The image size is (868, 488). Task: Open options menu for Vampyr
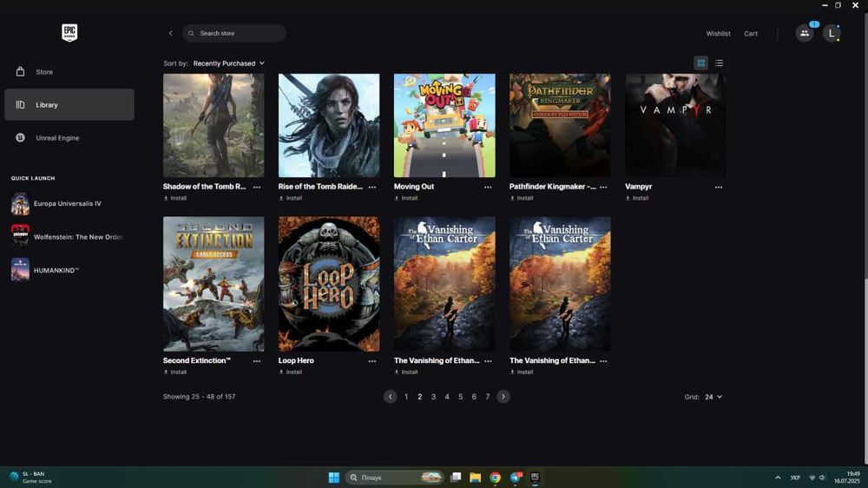(x=719, y=188)
